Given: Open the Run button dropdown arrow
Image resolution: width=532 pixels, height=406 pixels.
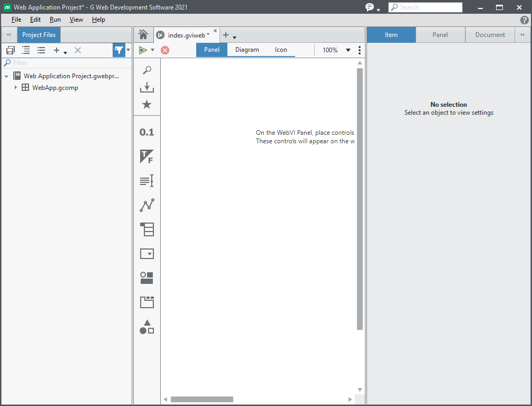Looking at the screenshot, I should pos(153,50).
